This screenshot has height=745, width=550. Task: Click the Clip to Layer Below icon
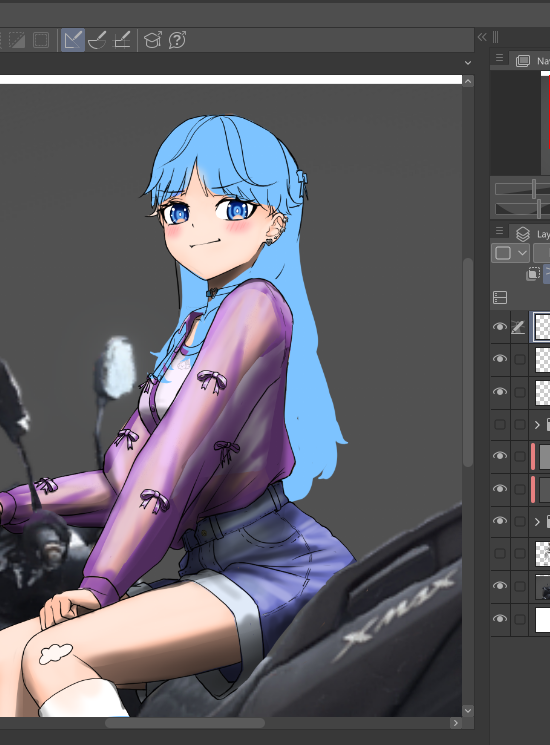coord(533,274)
